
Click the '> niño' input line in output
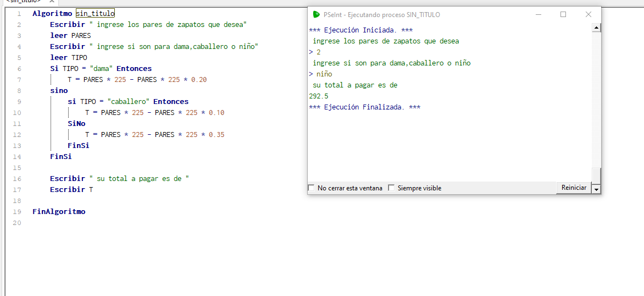click(320, 74)
